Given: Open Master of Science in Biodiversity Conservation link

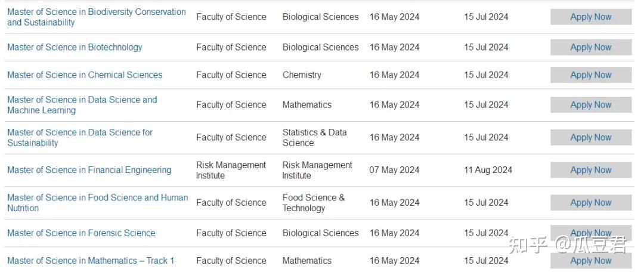Looking at the screenshot, I should coord(96,17).
